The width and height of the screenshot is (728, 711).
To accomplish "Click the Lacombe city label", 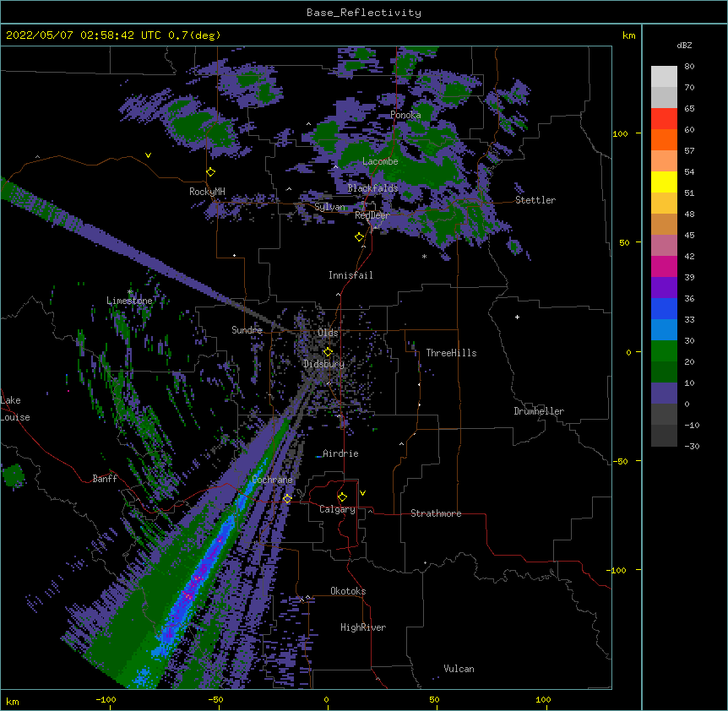I will click(x=380, y=161).
